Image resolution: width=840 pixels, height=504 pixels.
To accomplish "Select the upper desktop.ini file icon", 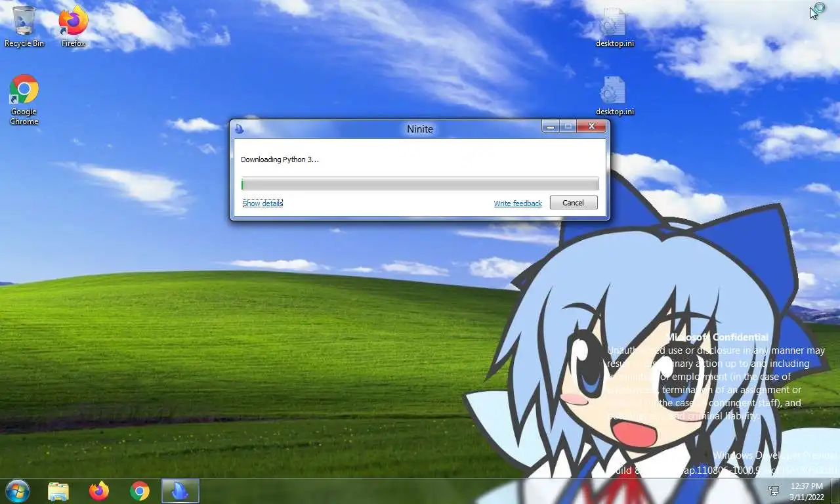I will tap(615, 27).
